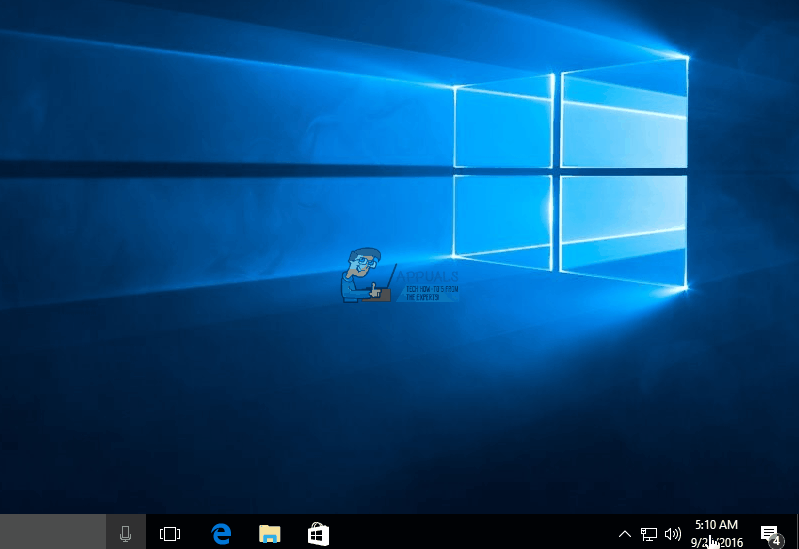This screenshot has height=549, width=799.
Task: Launch Microsoft Edge from the taskbar
Action: 221,534
